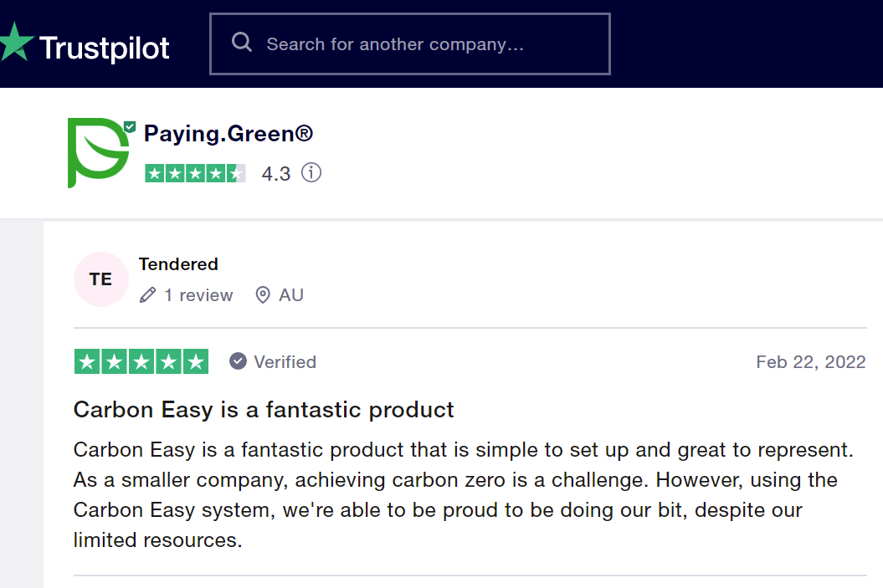
Task: Click the TE reviewer avatar
Action: coord(101,279)
